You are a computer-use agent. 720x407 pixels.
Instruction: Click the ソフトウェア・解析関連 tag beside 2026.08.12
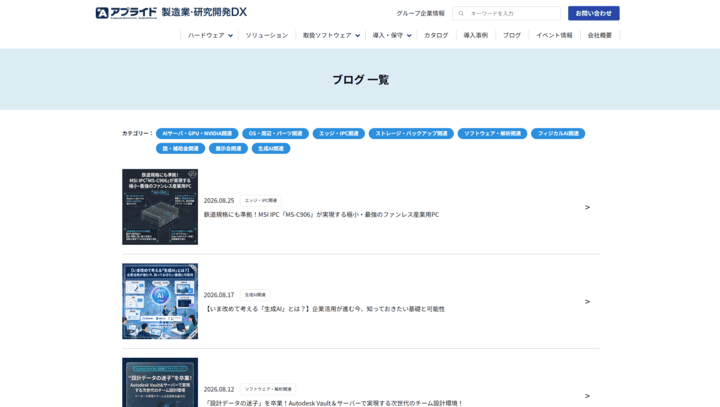pyautogui.click(x=268, y=389)
